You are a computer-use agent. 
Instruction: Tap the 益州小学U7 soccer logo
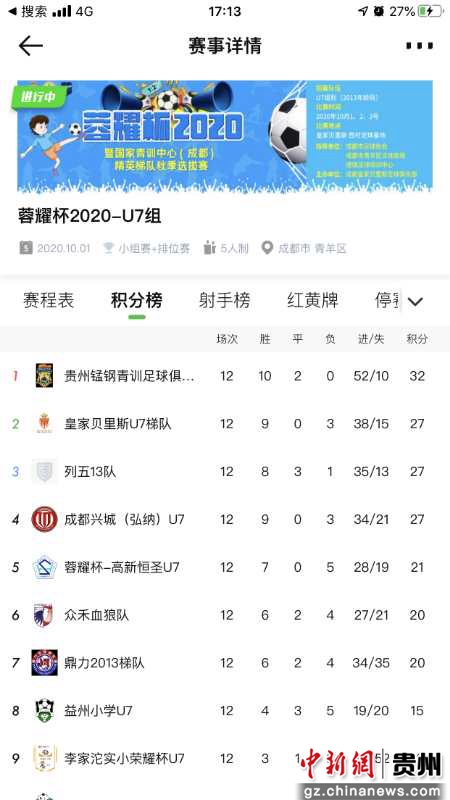tap(44, 711)
